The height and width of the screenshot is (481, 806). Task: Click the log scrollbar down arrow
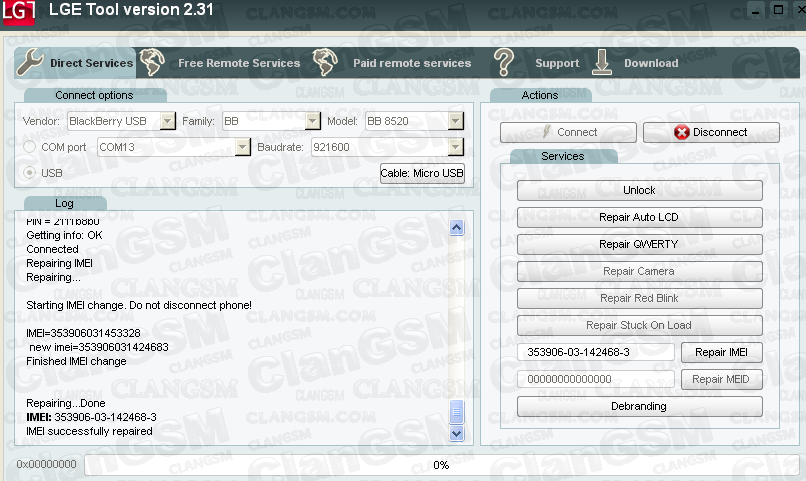(456, 433)
